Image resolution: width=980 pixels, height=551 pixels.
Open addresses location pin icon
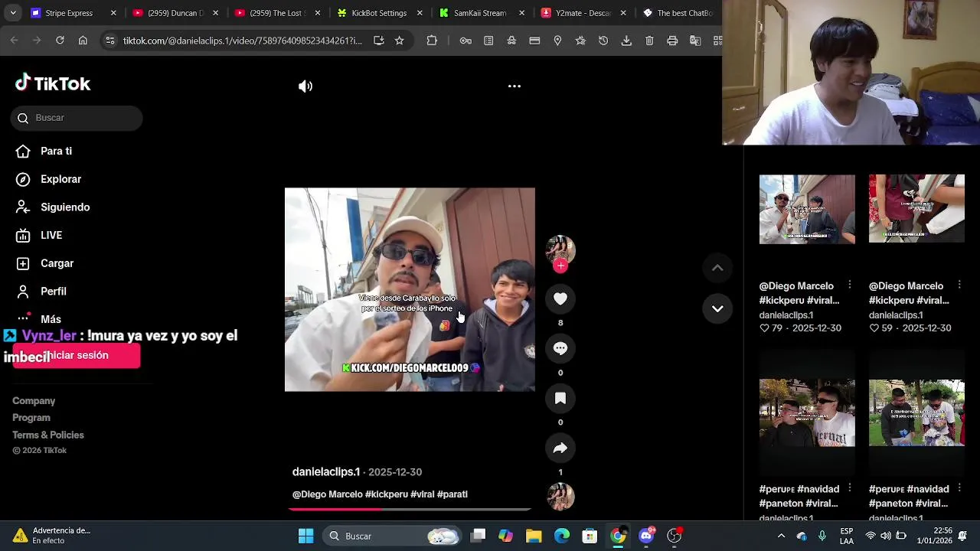(x=557, y=41)
